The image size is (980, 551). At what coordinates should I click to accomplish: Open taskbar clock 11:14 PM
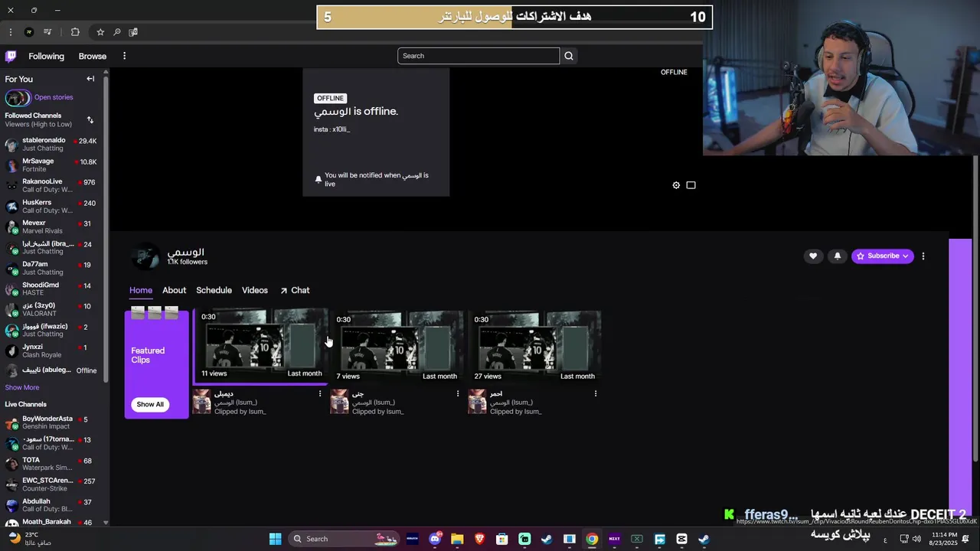coord(944,538)
